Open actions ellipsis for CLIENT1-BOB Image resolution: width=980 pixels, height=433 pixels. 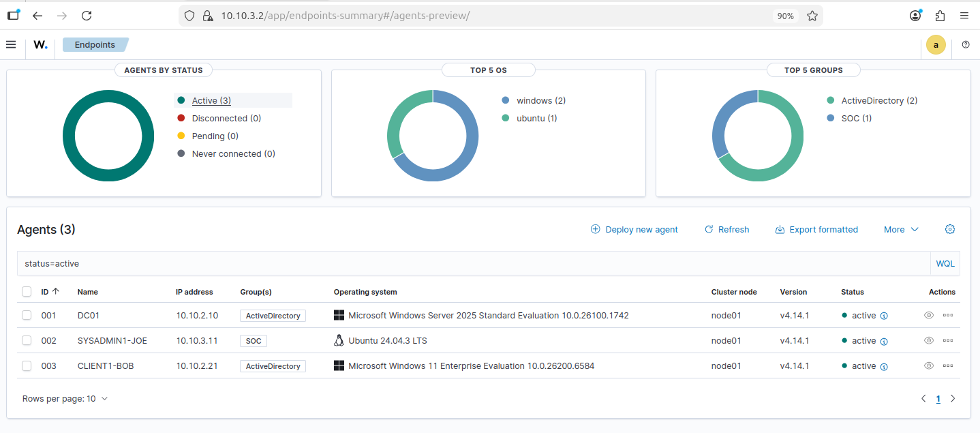pyautogui.click(x=947, y=366)
